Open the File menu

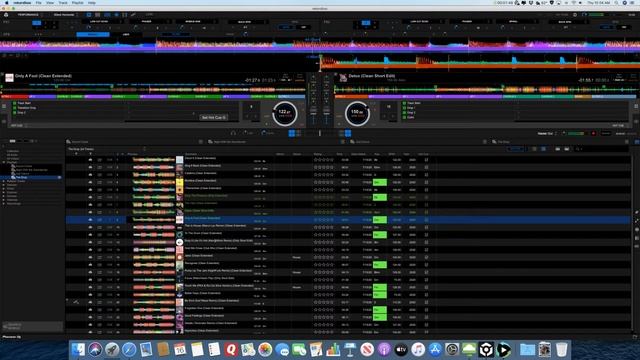pyautogui.click(x=38, y=3)
